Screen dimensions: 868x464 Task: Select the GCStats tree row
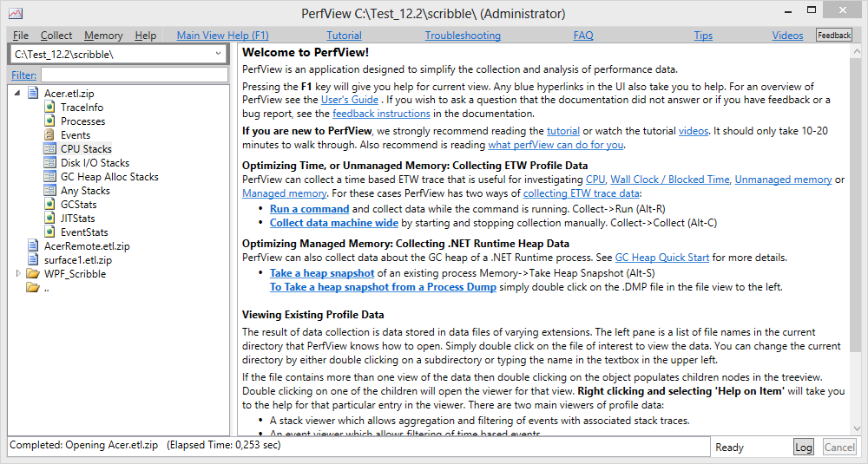(79, 204)
